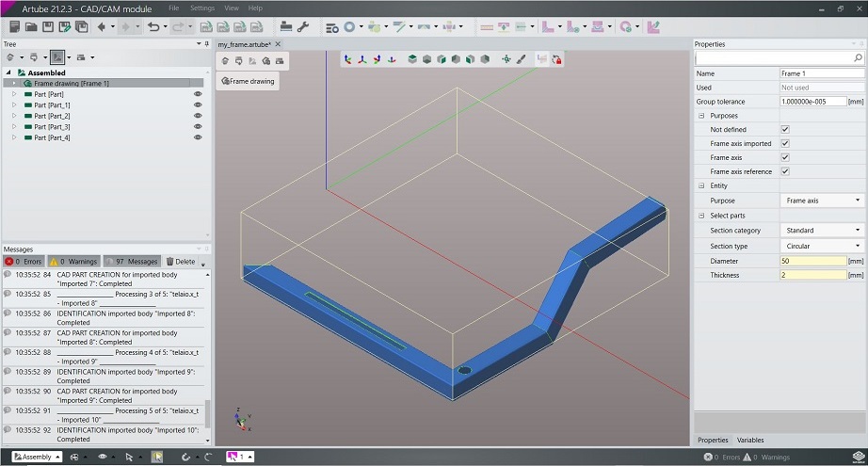Click the Delete messages button
This screenshot has width=868, height=466.
(181, 261)
